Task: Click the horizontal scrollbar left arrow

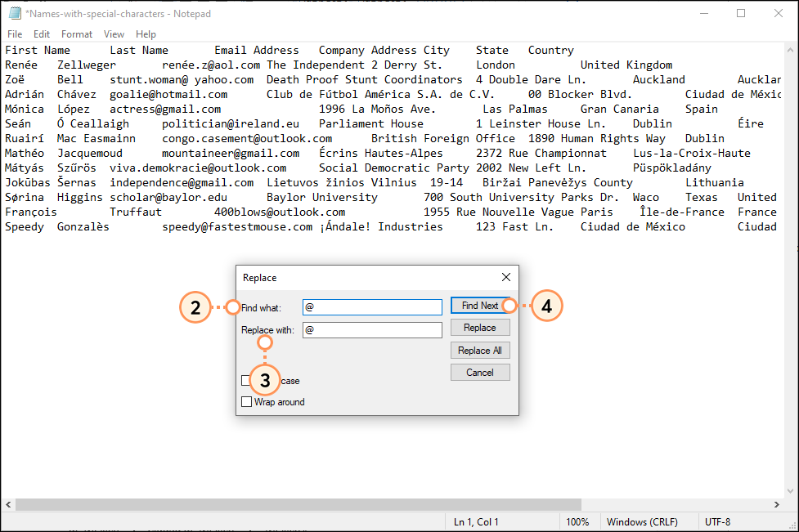Action: (x=8, y=504)
